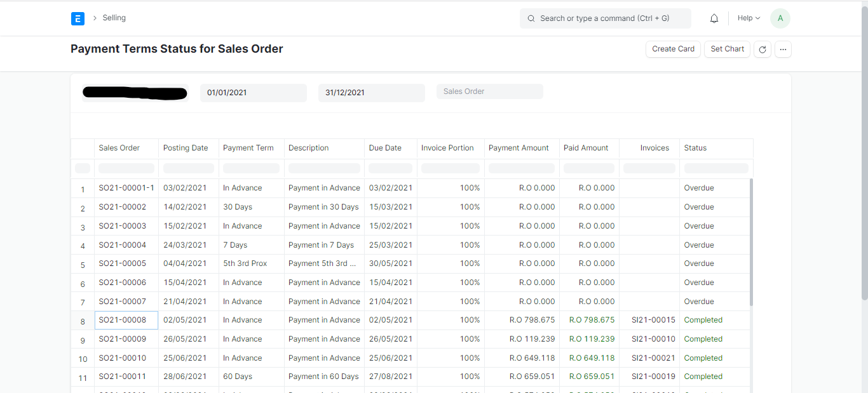Open the ERPNext home logo

[x=78, y=18]
